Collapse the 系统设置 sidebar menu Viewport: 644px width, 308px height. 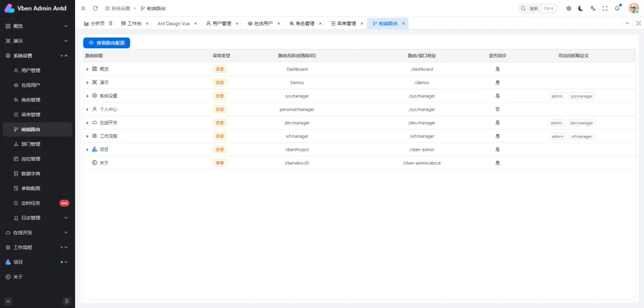point(38,56)
